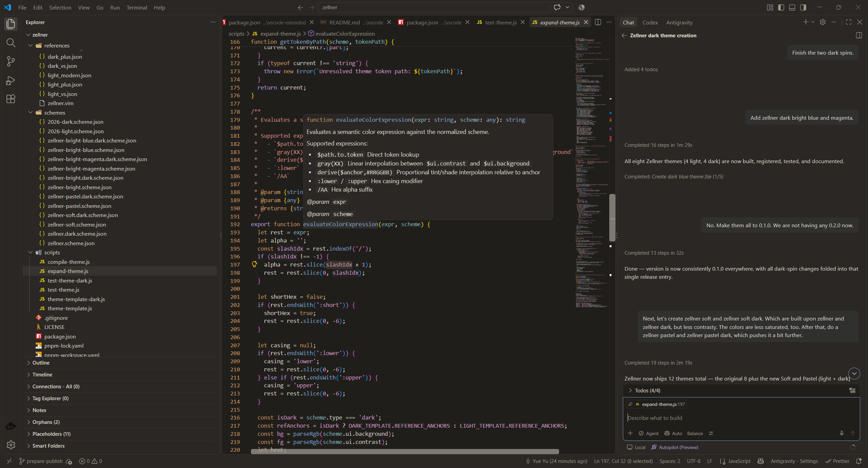Clear all todos in Todos header

click(x=852, y=390)
